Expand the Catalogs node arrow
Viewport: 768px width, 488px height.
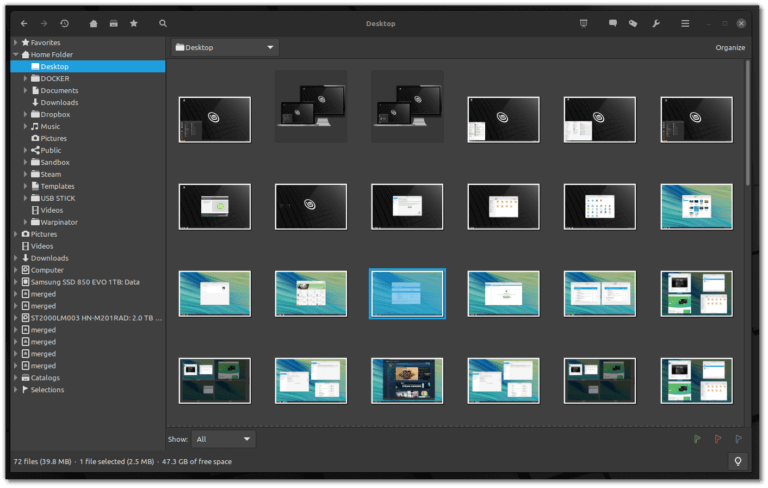(16, 378)
